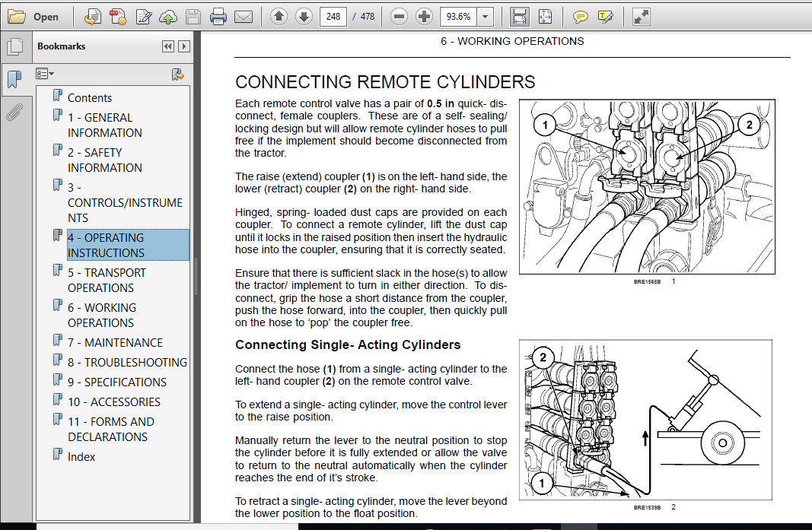Screen dimensions: 812x530
Task: Open the Index bookmark
Action: click(81, 456)
